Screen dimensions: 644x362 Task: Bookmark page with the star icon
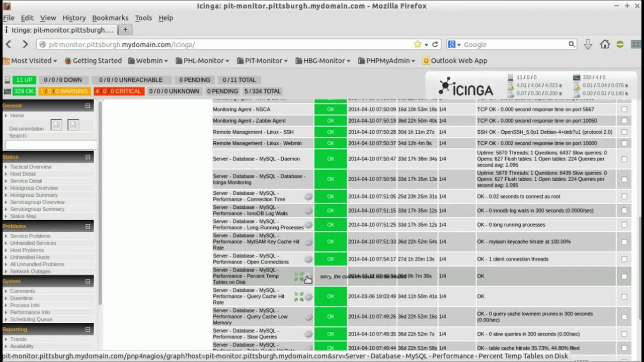(x=417, y=44)
